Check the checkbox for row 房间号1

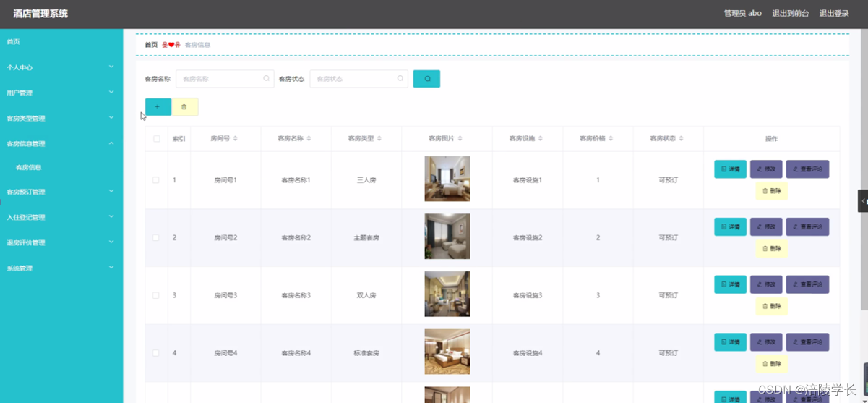pyautogui.click(x=156, y=180)
